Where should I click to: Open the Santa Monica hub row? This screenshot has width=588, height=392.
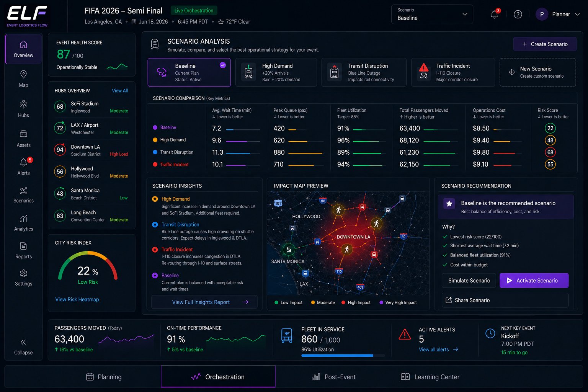(91, 194)
